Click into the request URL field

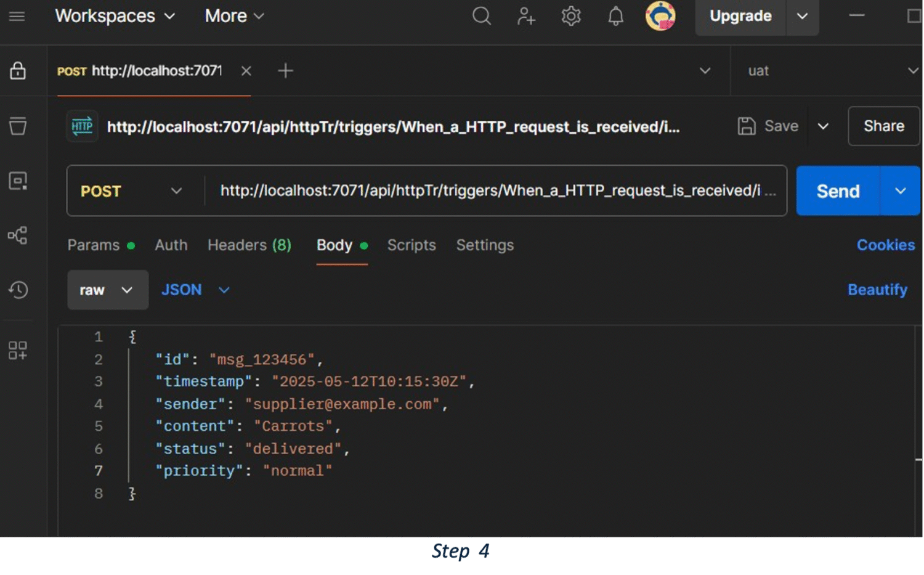[490, 191]
